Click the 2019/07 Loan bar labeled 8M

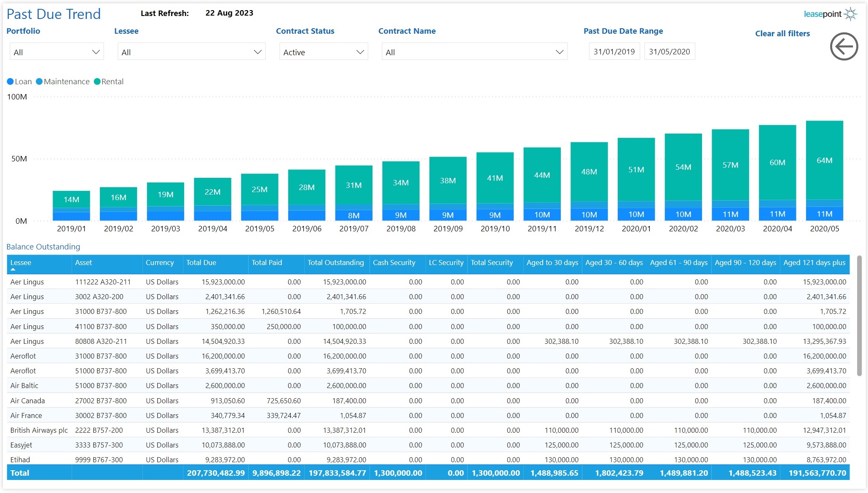tap(354, 215)
